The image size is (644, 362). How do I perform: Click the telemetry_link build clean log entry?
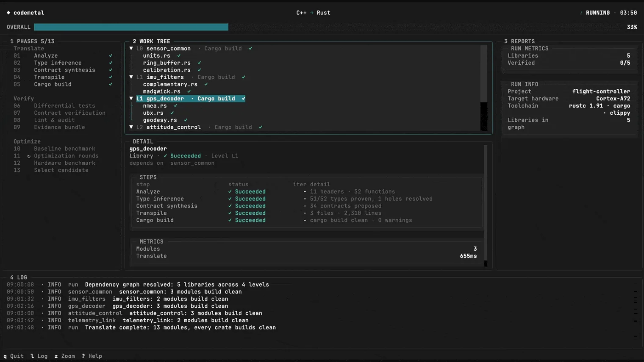click(x=128, y=321)
